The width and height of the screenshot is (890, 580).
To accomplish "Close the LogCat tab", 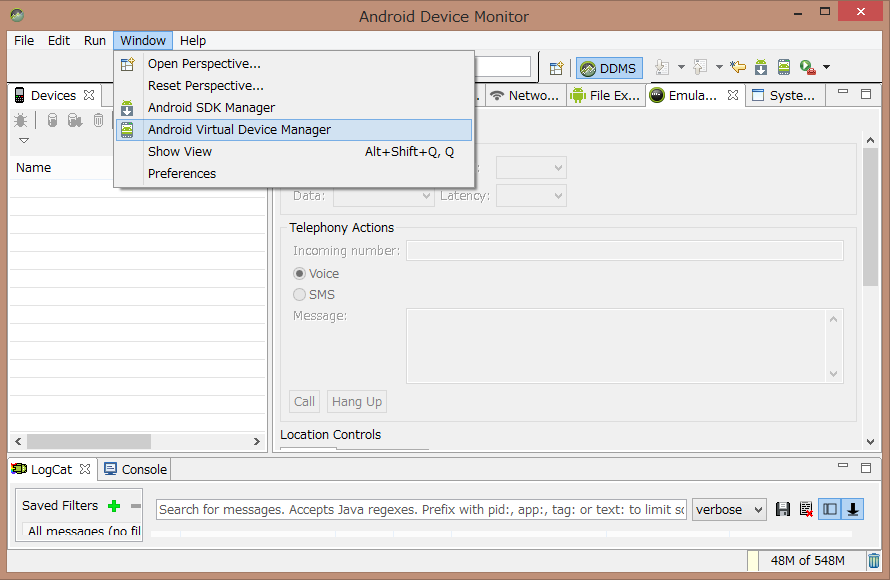I will tap(85, 469).
